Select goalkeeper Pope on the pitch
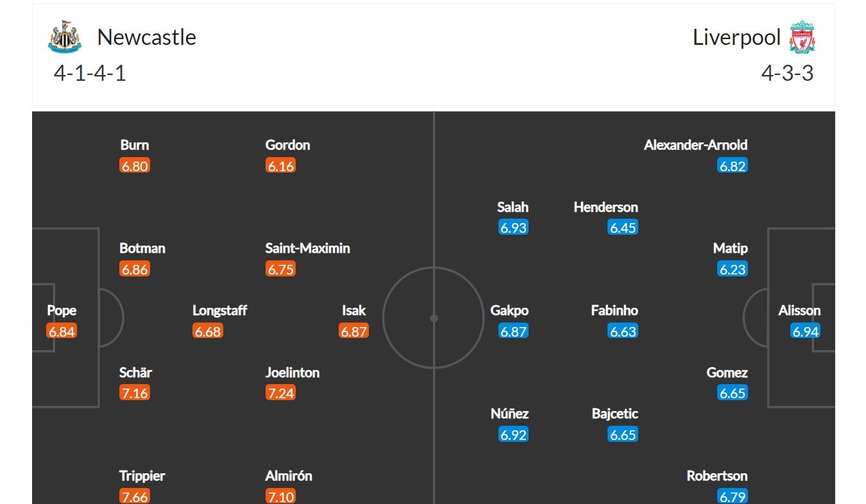This screenshot has height=504, width=866. [x=62, y=311]
